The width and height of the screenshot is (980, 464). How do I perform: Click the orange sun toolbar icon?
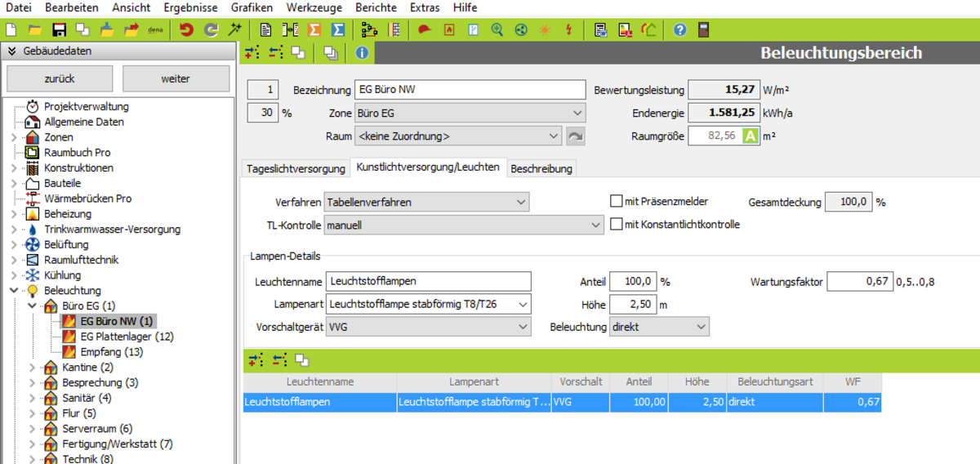[x=545, y=30]
